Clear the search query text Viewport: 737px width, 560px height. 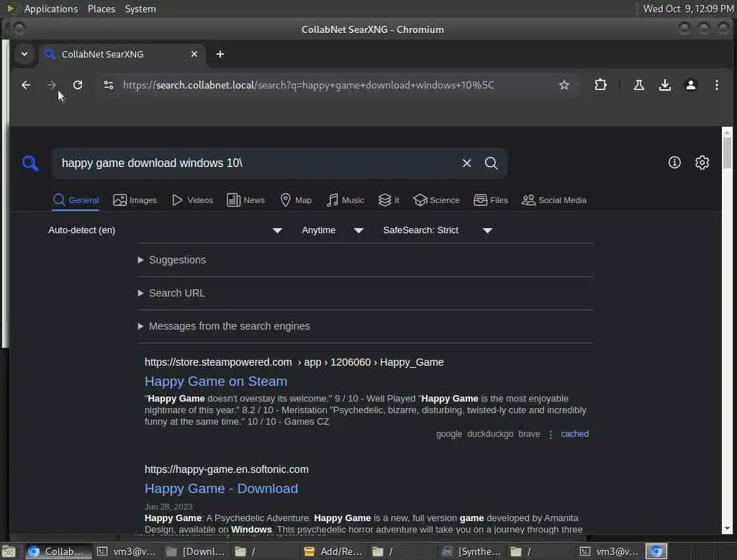click(466, 163)
